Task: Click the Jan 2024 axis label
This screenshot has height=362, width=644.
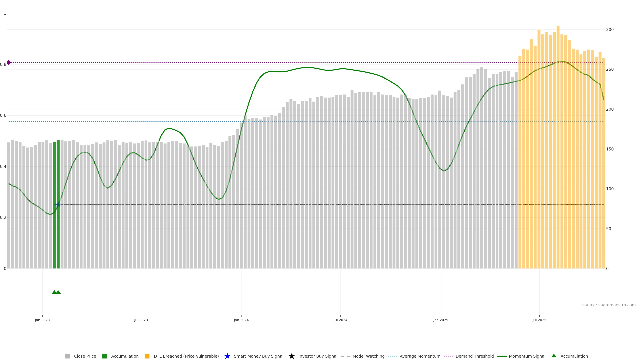Action: click(241, 320)
